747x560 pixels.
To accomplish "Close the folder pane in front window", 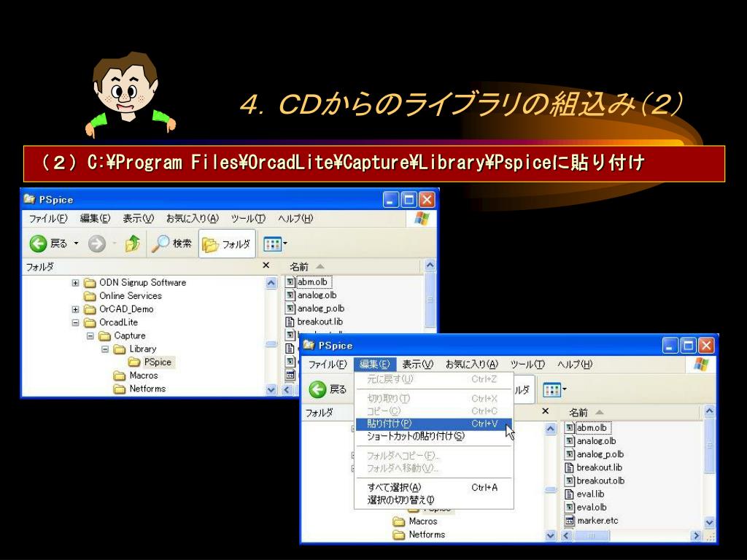I will coord(546,411).
